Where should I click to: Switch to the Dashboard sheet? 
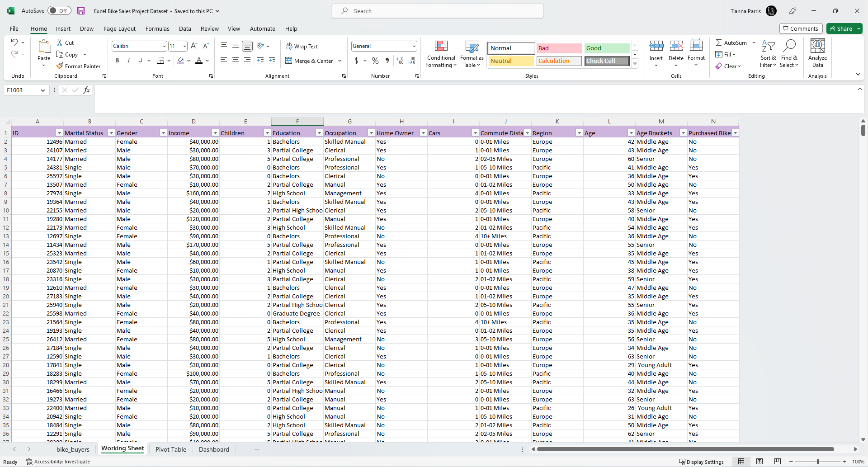(214, 449)
